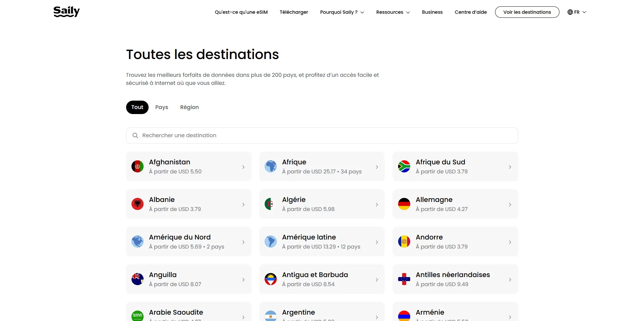
Task: Click the search magnifier icon
Action: coord(135,136)
